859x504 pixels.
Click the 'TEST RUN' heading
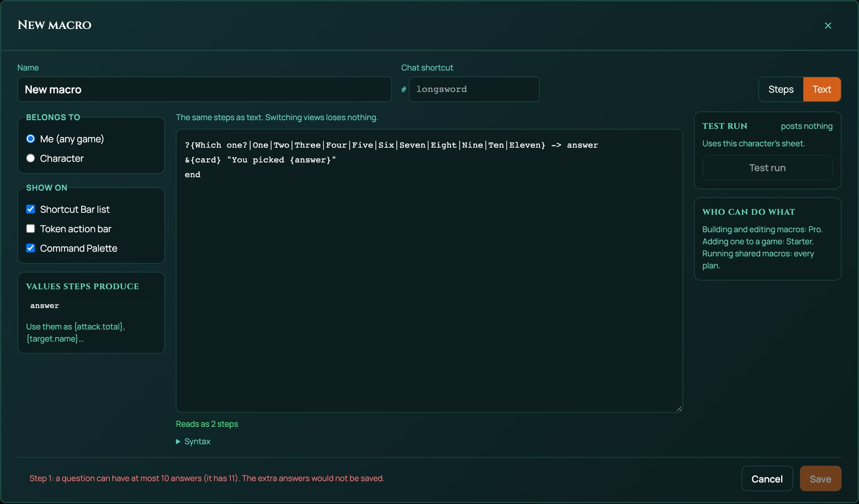[725, 126]
